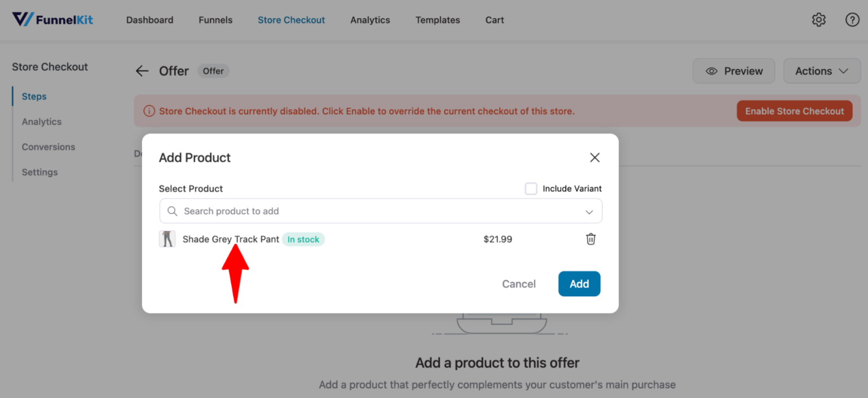Click Enable Store Checkout

[794, 111]
